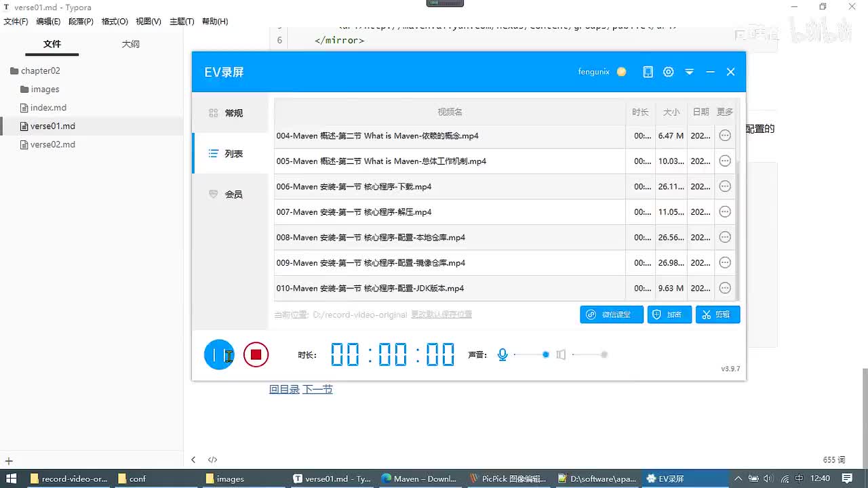The image size is (868, 488).
Task: Open the Windows Start menu
Action: coord(12,479)
